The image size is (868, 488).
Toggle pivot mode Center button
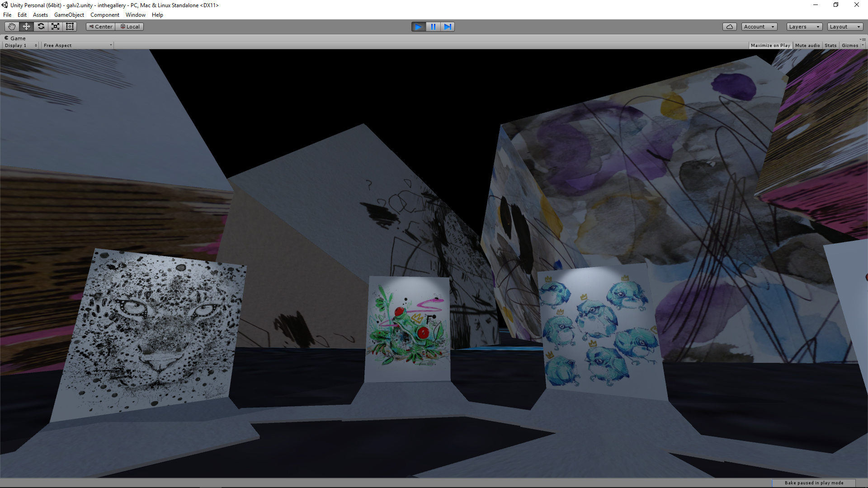click(101, 27)
